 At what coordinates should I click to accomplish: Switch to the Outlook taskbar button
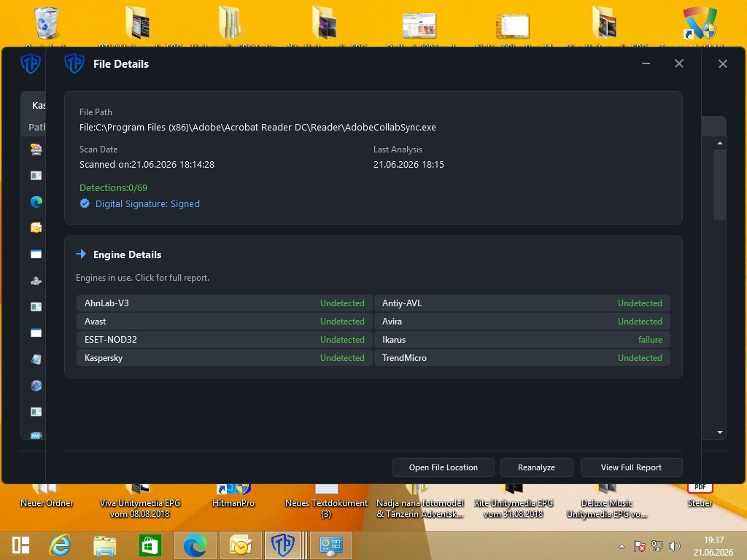click(241, 545)
